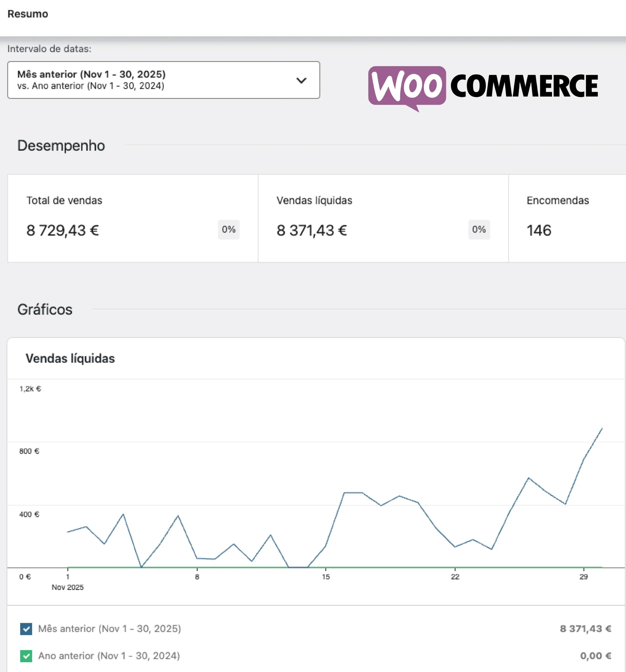
Task: Open the Vendas líquidas performance card
Action: pyautogui.click(x=383, y=218)
